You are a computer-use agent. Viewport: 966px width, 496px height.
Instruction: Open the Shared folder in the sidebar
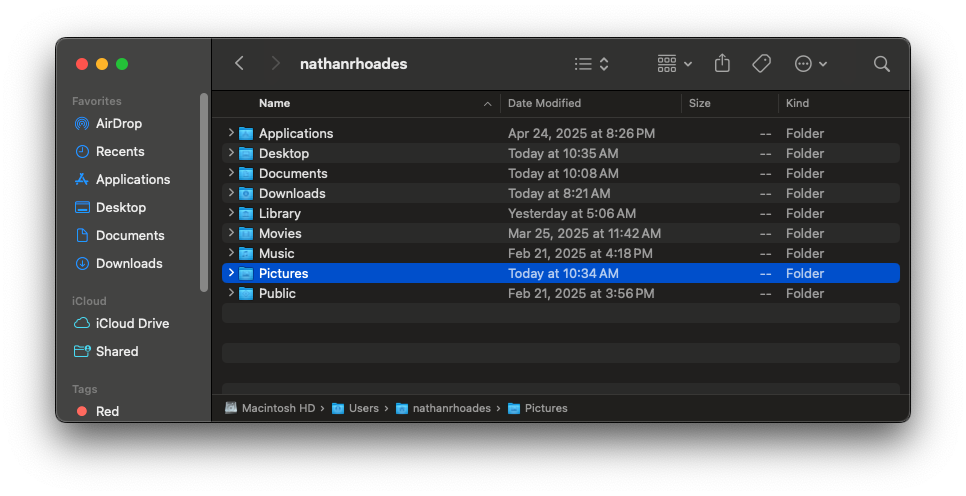[x=116, y=352]
